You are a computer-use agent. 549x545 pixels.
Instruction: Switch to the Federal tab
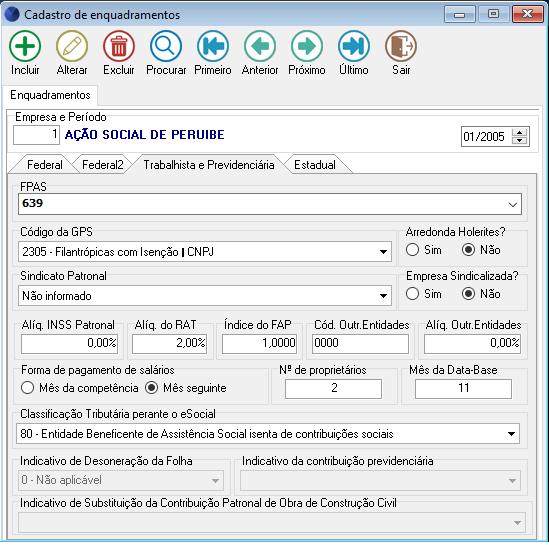[x=45, y=165]
